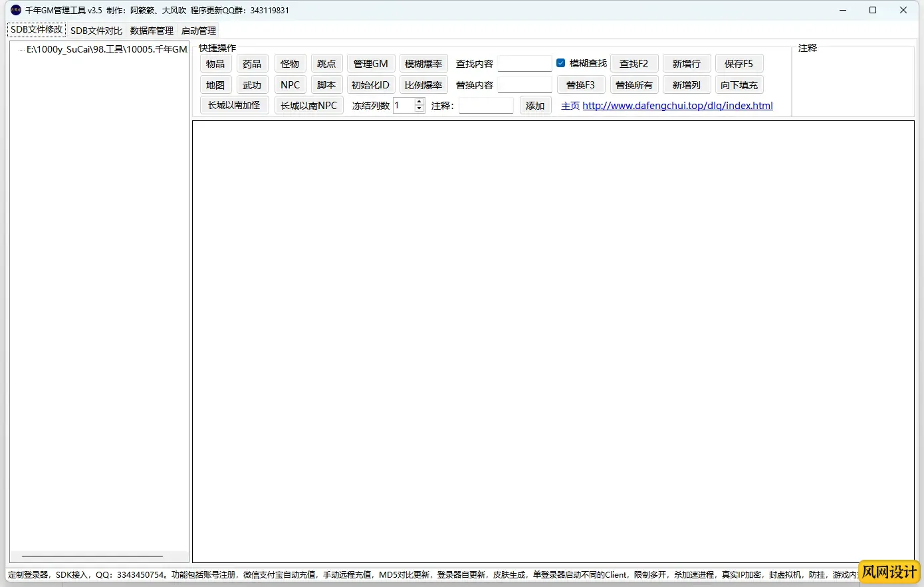Increase 冻结列数 with the up arrow
The width and height of the screenshot is (924, 587).
coord(419,102)
